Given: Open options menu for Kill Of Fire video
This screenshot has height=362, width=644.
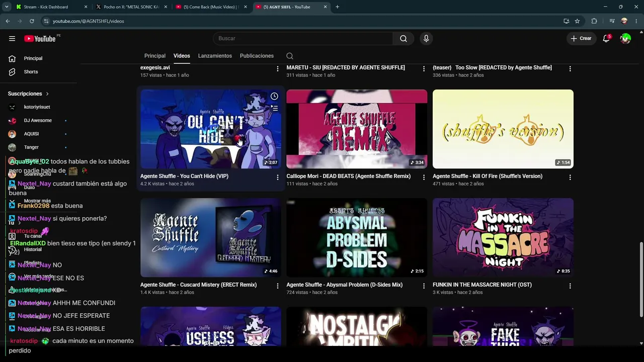Looking at the screenshot, I should pos(570,177).
